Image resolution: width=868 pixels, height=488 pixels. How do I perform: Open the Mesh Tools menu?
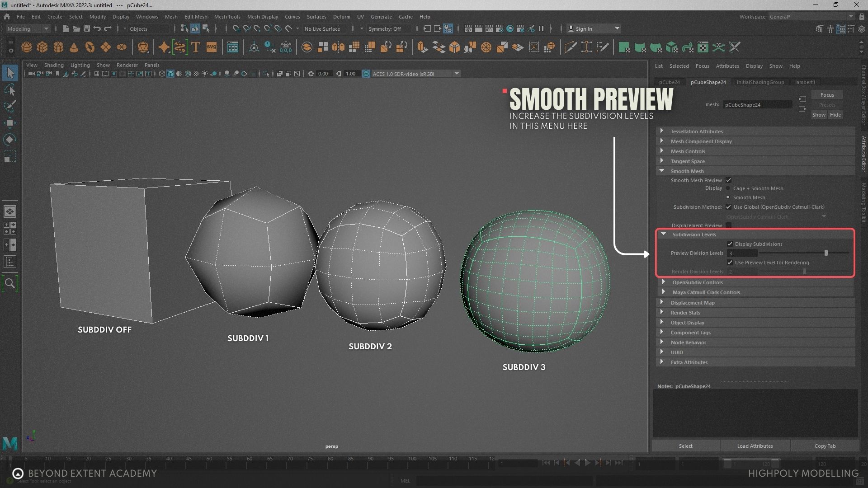pyautogui.click(x=227, y=17)
